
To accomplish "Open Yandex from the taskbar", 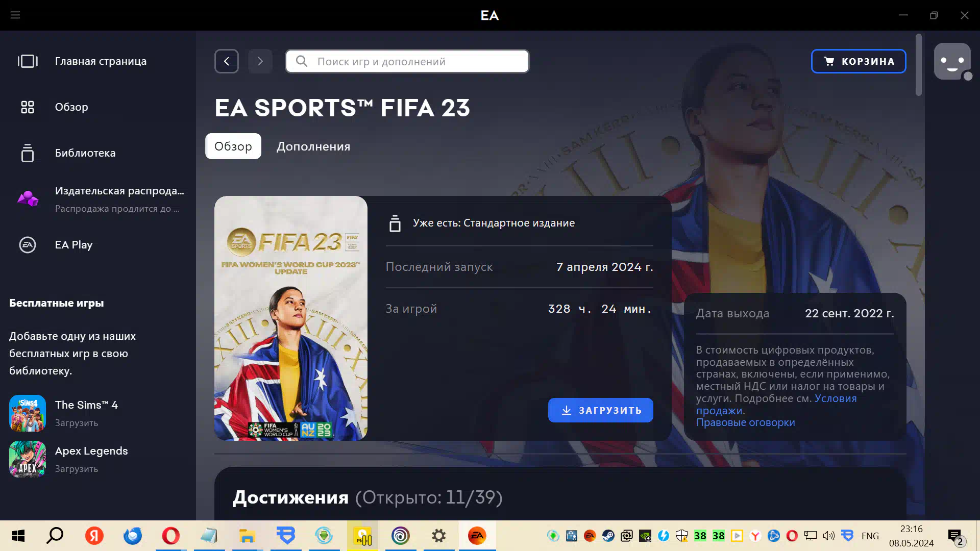I will 94,536.
